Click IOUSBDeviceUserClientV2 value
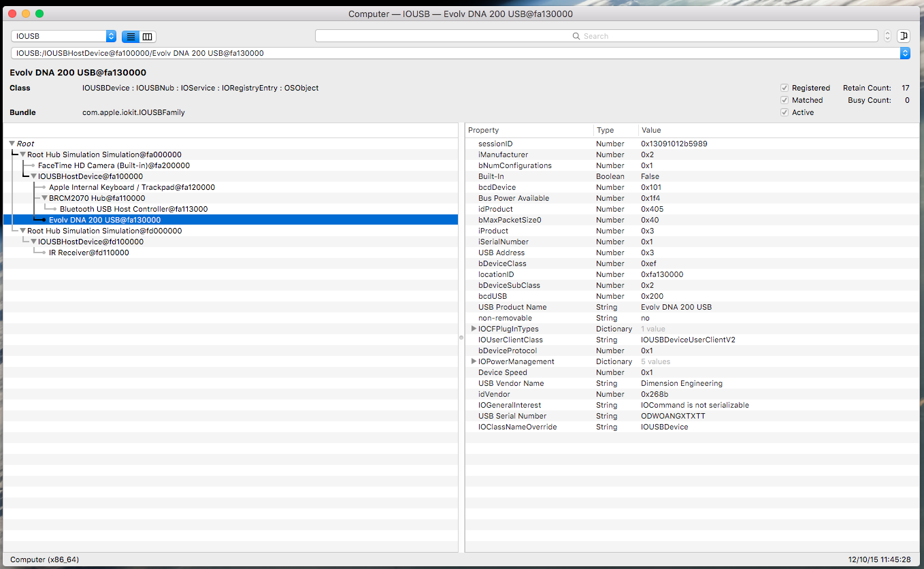This screenshot has height=569, width=924. [688, 340]
